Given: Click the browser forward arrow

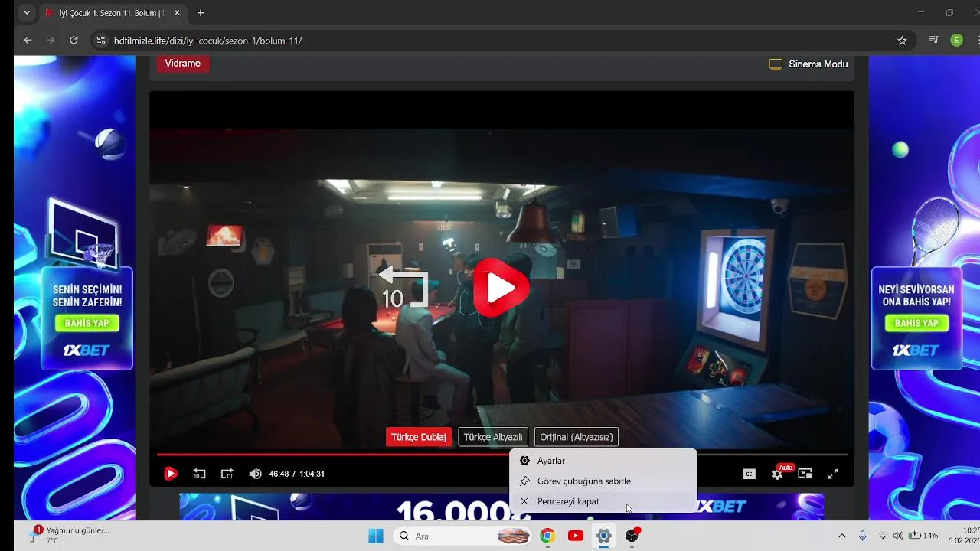Looking at the screenshot, I should (x=51, y=41).
